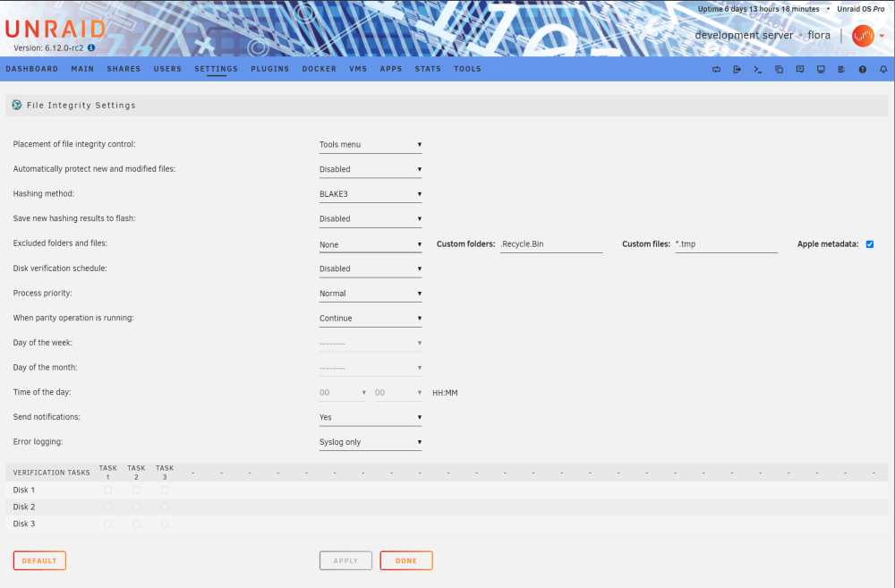Open the VMs menu tab
Viewport: 895px width, 588px height.
click(x=359, y=69)
